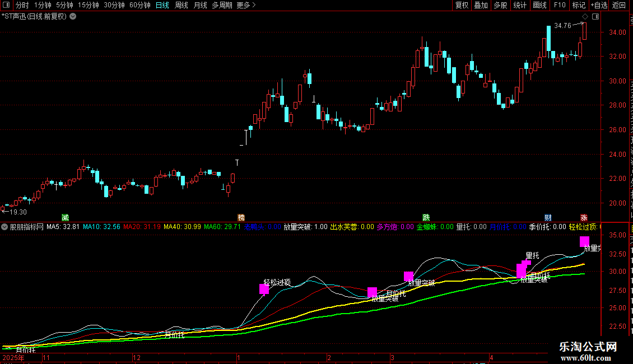This screenshot has width=633, height=364.
Task: Open F10 company info
Action: 560,5
